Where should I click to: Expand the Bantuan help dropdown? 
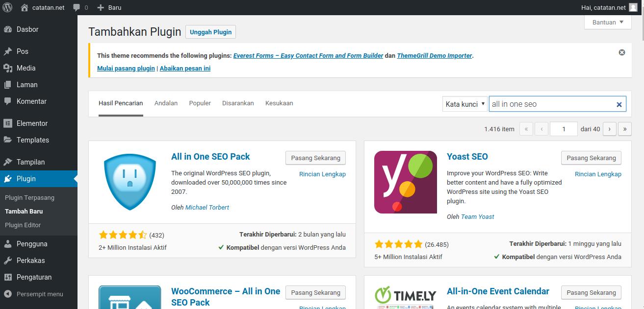point(608,22)
